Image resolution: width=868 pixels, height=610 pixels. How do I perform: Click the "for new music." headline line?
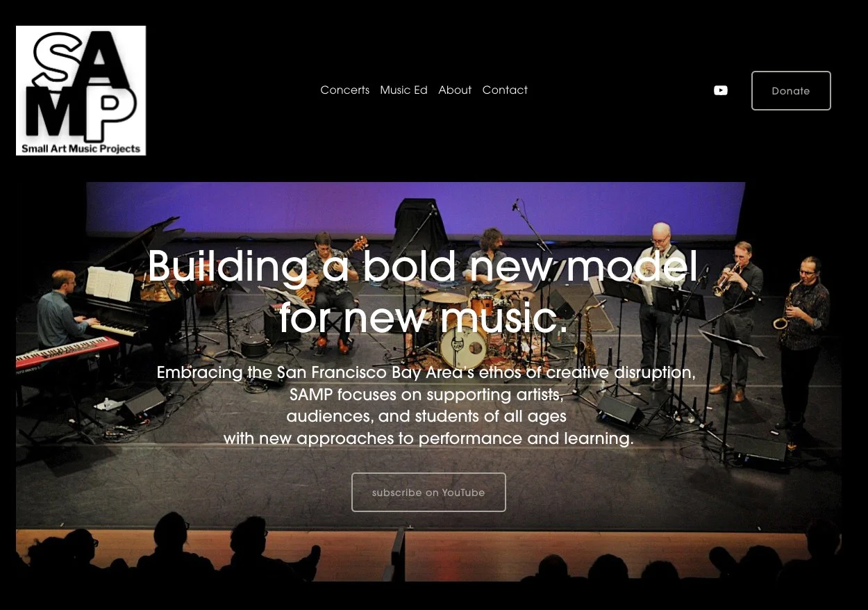(x=424, y=319)
